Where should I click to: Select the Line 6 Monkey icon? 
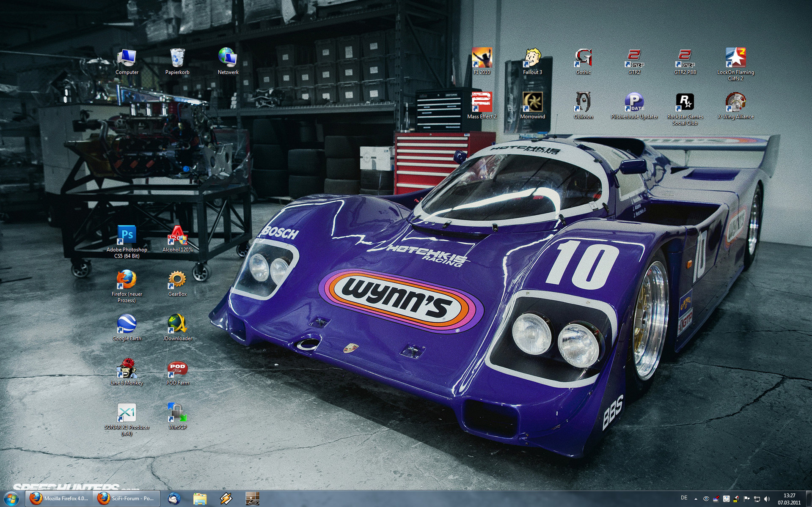tap(127, 369)
